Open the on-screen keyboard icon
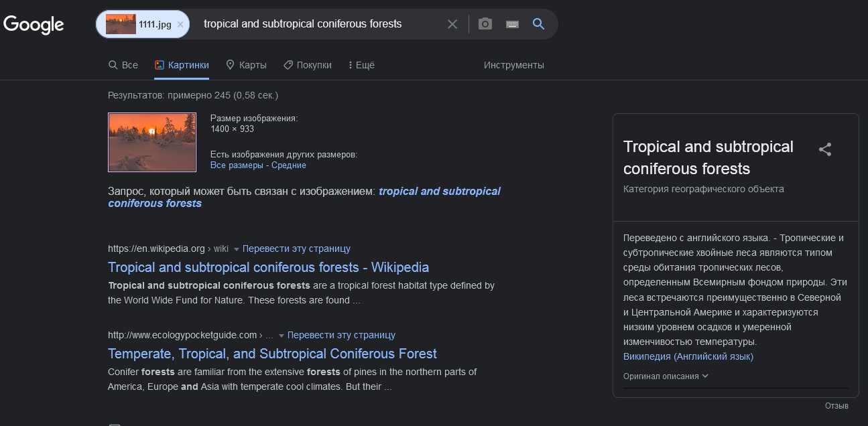The image size is (868, 426). [x=512, y=24]
